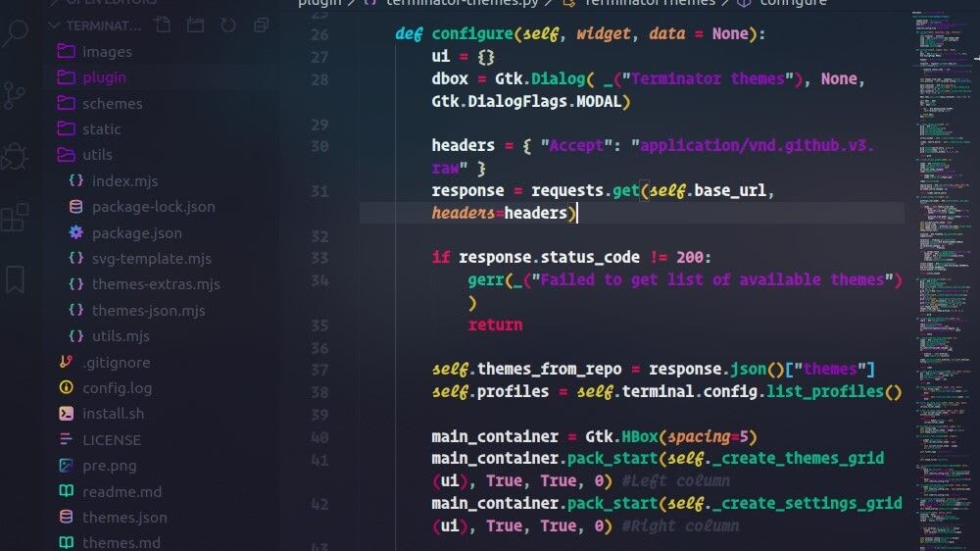Click line number 26 in the gutter
980x551 pixels.
click(x=319, y=35)
